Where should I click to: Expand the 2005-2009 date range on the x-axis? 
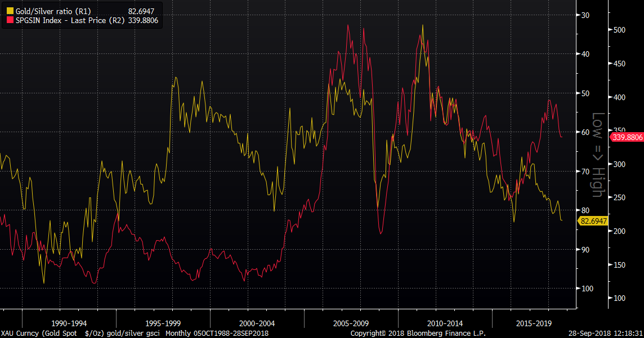point(352,323)
